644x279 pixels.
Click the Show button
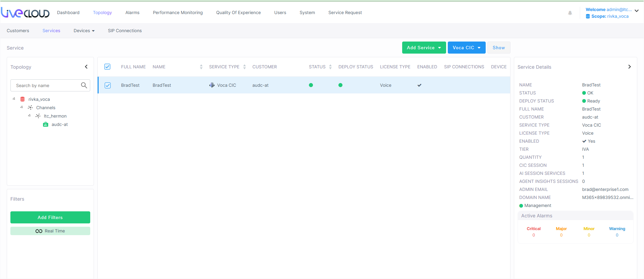click(498, 48)
